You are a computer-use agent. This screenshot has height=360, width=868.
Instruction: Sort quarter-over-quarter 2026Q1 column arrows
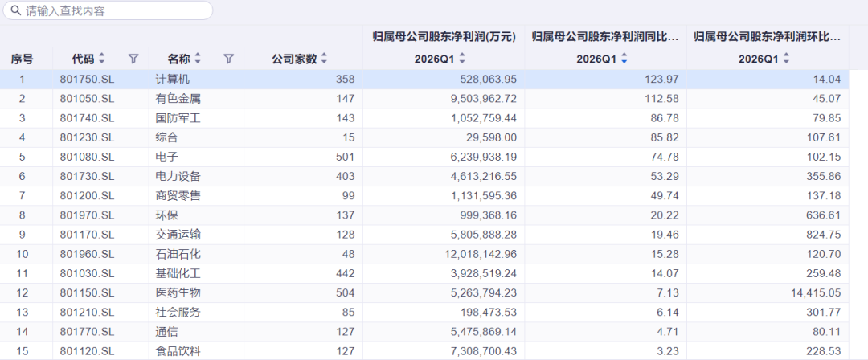click(787, 59)
